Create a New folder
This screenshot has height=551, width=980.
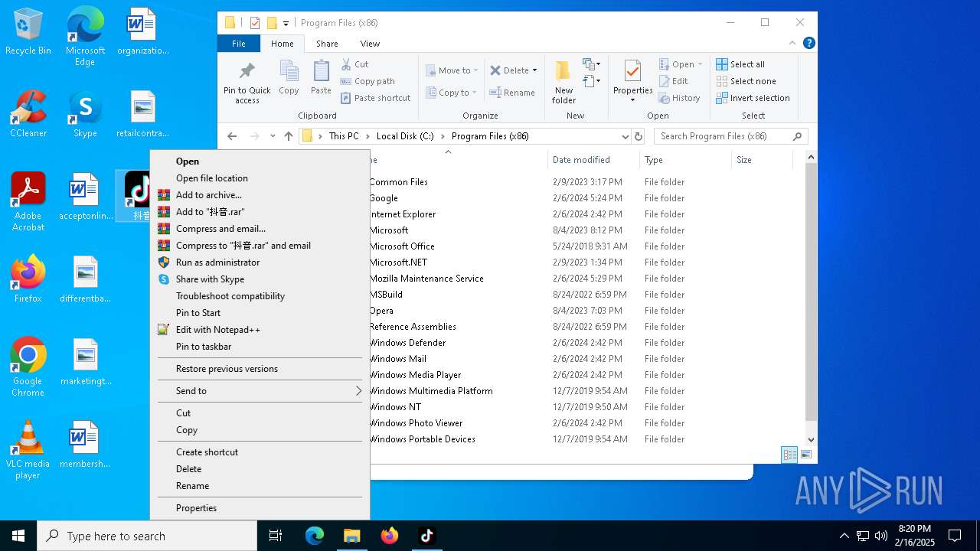click(563, 82)
